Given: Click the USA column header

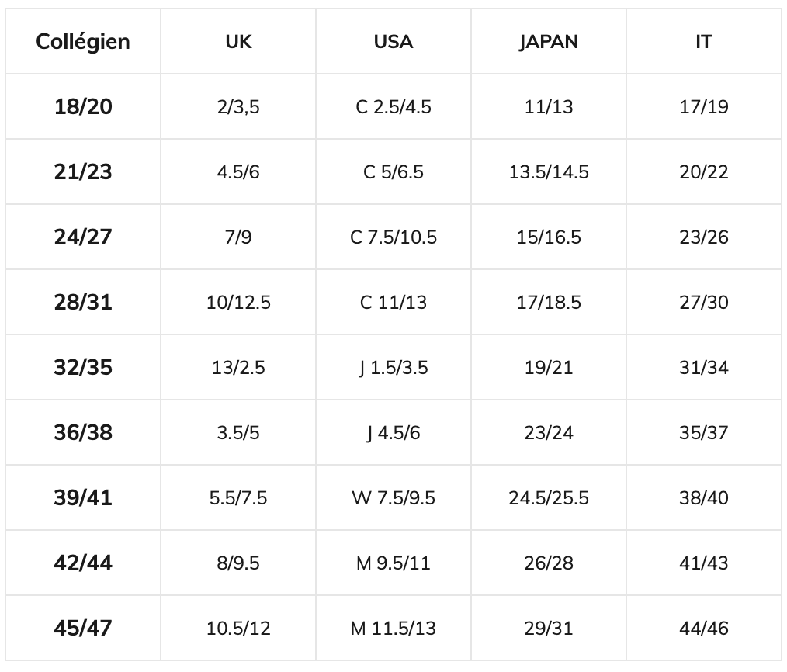Looking at the screenshot, I should (393, 42).
